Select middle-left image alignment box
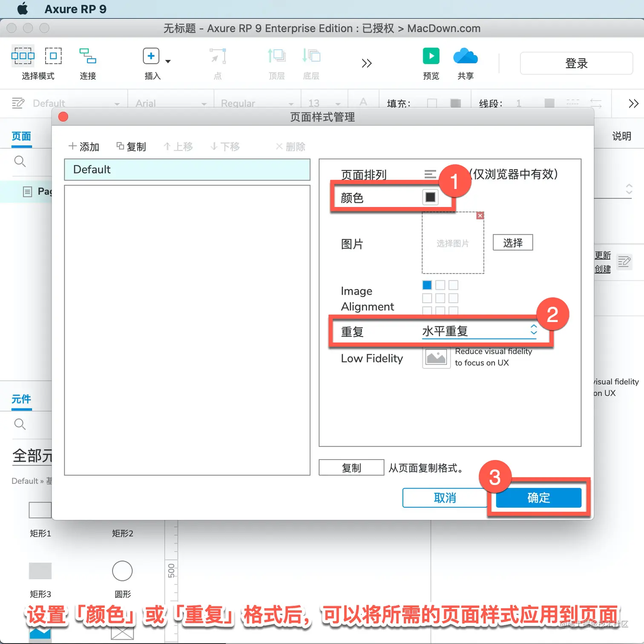The image size is (644, 644). [427, 298]
